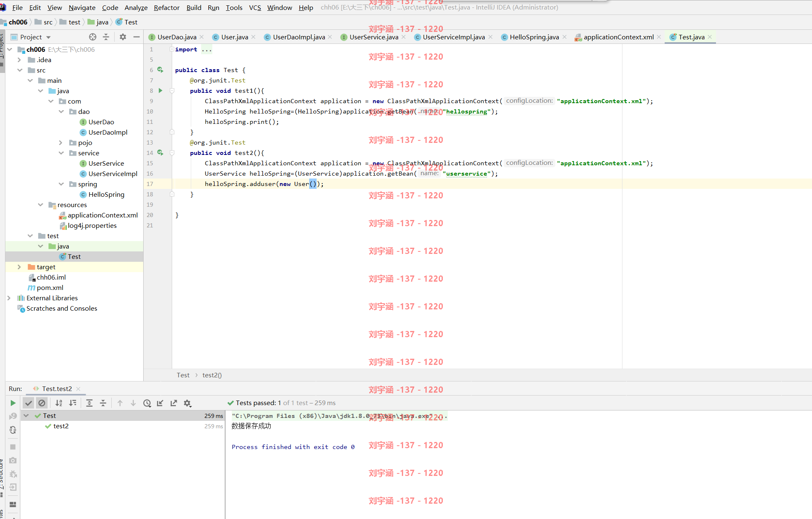Viewport: 812px width, 519px height.
Task: Sort test results alphabetically
Action: pos(59,403)
